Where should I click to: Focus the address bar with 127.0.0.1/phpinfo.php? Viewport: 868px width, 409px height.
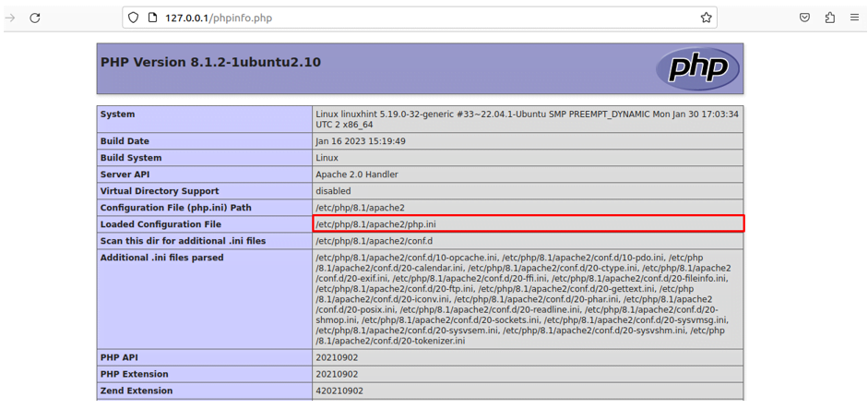click(420, 18)
